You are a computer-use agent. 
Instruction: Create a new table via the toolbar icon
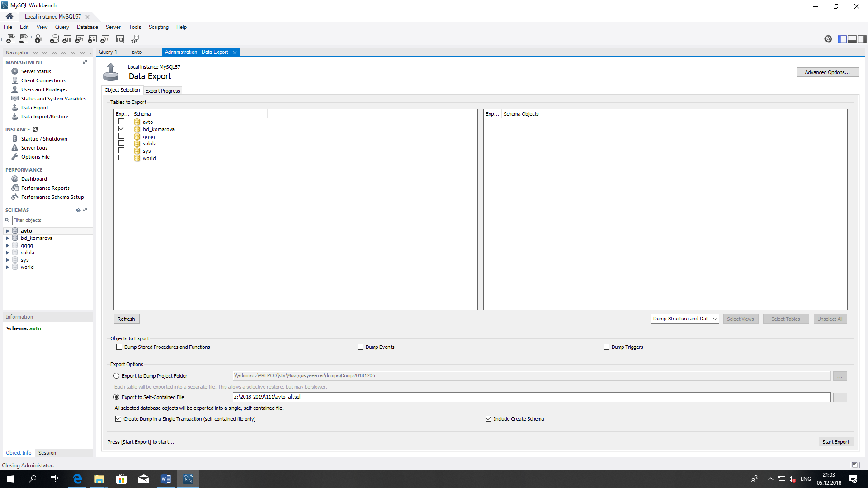click(67, 39)
